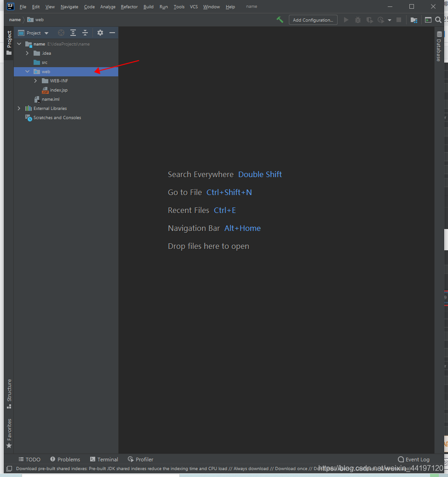This screenshot has height=477, width=448.
Task: Click the green Build Project hammer icon
Action: pos(280,20)
